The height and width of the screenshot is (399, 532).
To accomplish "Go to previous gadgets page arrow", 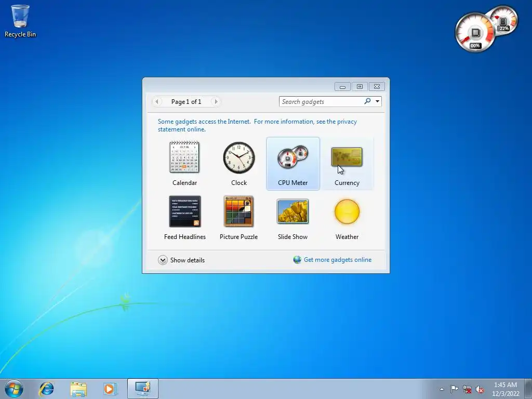I will coord(157,101).
